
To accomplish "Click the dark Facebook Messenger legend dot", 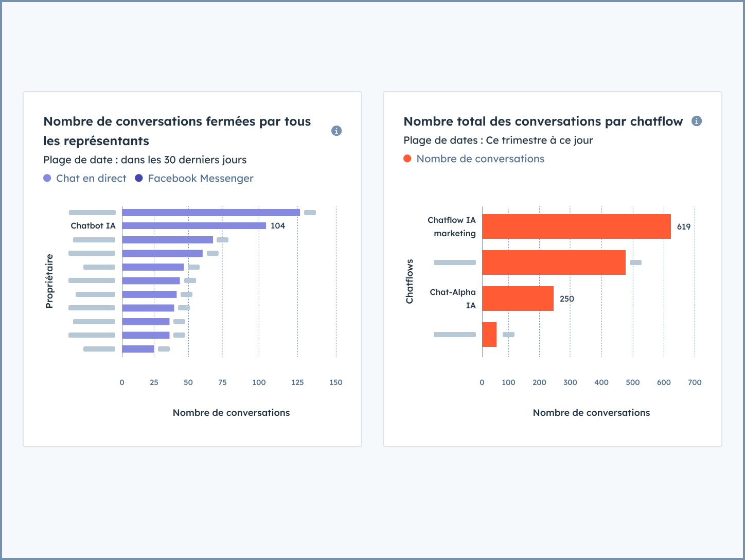I will click(x=139, y=178).
